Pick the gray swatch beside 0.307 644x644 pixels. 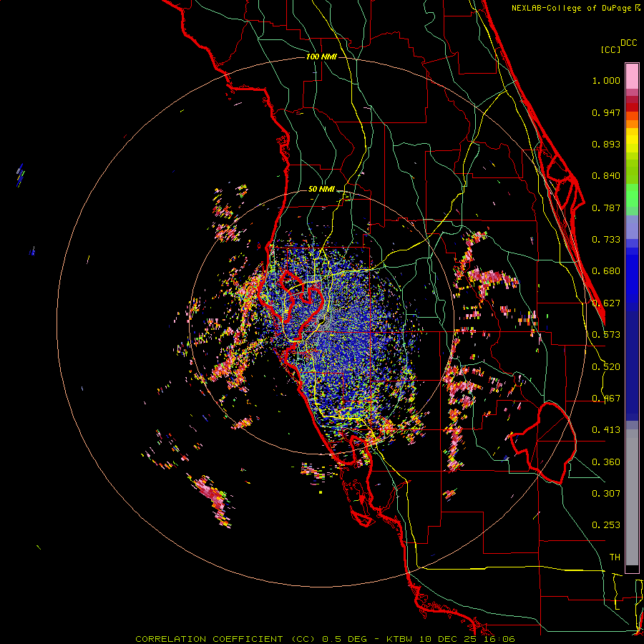click(x=632, y=497)
